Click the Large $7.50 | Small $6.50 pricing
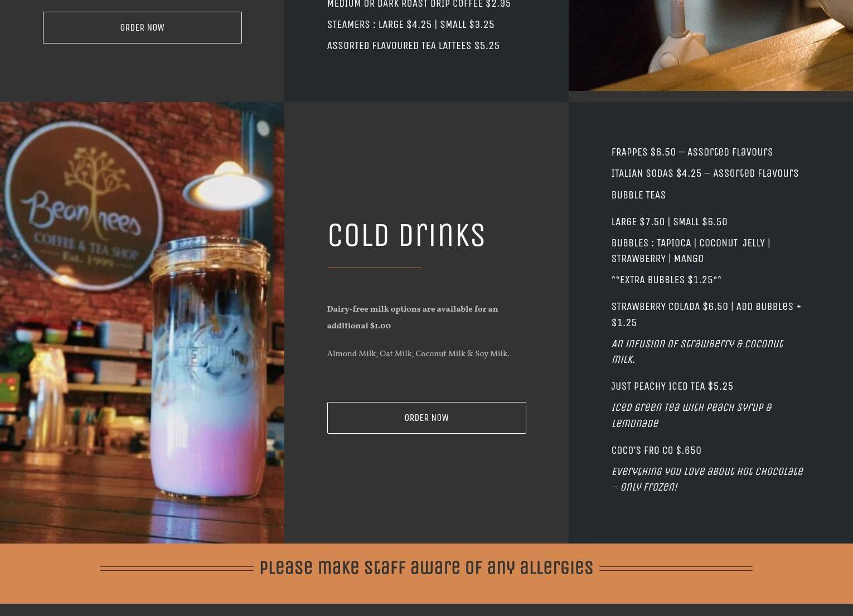Viewport: 853px width, 616px height. (669, 221)
